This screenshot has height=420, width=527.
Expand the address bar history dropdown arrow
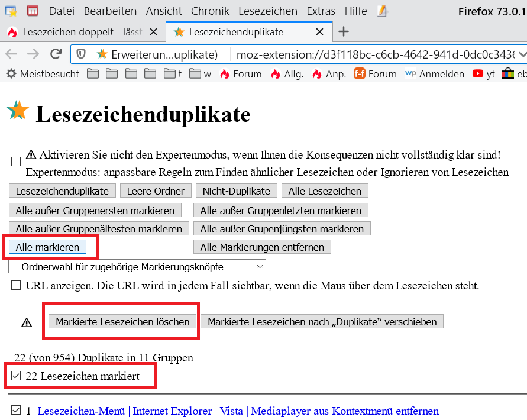[521, 54]
